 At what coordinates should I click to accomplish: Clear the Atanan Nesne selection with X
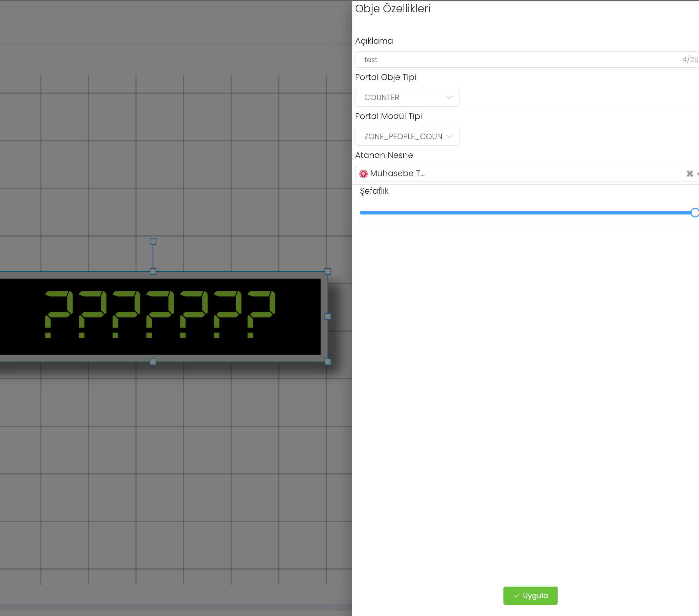[689, 174]
